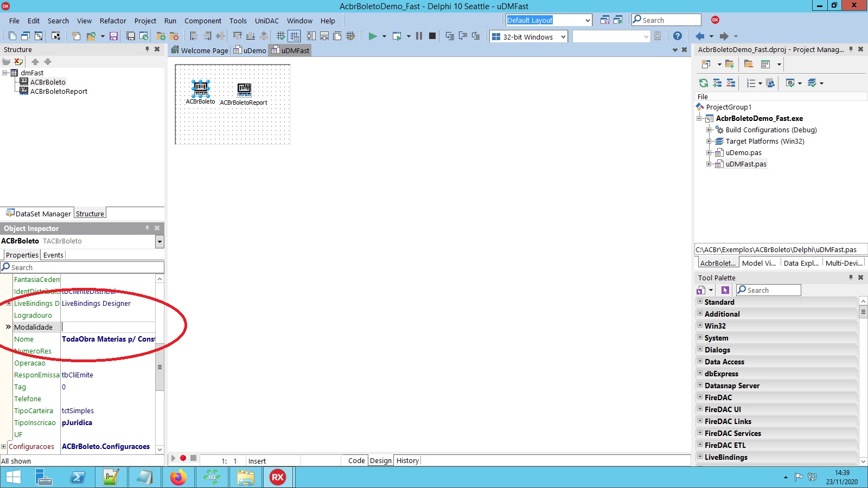Click the Program Reset stop icon
Image resolution: width=868 pixels, height=488 pixels.
pyautogui.click(x=432, y=36)
